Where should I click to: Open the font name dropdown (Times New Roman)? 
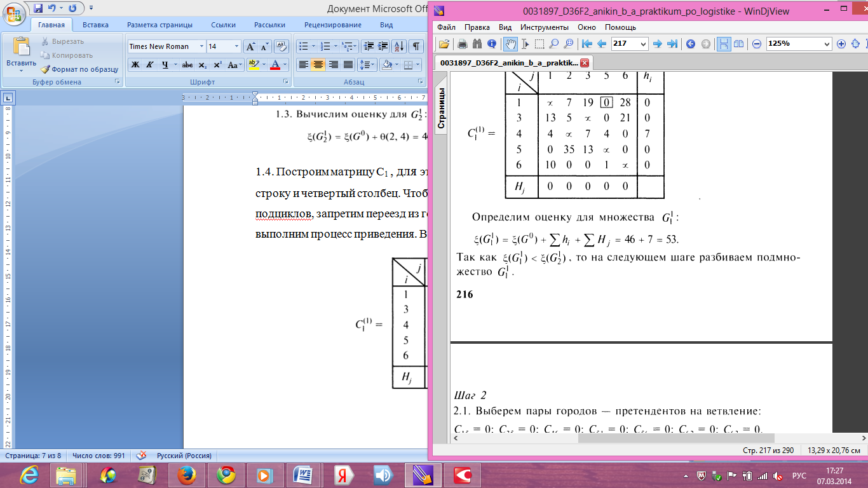[201, 46]
